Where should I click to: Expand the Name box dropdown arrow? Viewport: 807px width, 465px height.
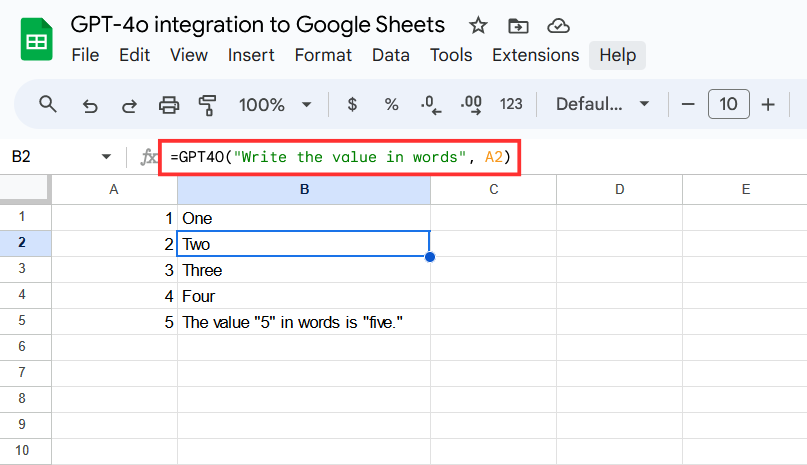[x=106, y=157]
